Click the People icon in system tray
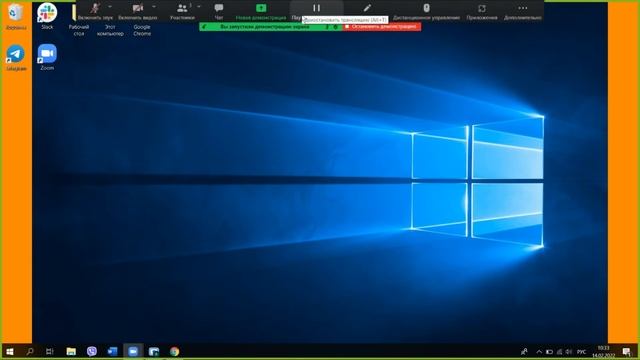This screenshot has width=640, height=360. point(524,351)
